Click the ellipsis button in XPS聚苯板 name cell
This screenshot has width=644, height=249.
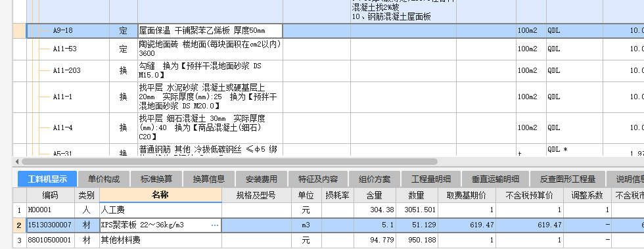pyautogui.click(x=215, y=225)
